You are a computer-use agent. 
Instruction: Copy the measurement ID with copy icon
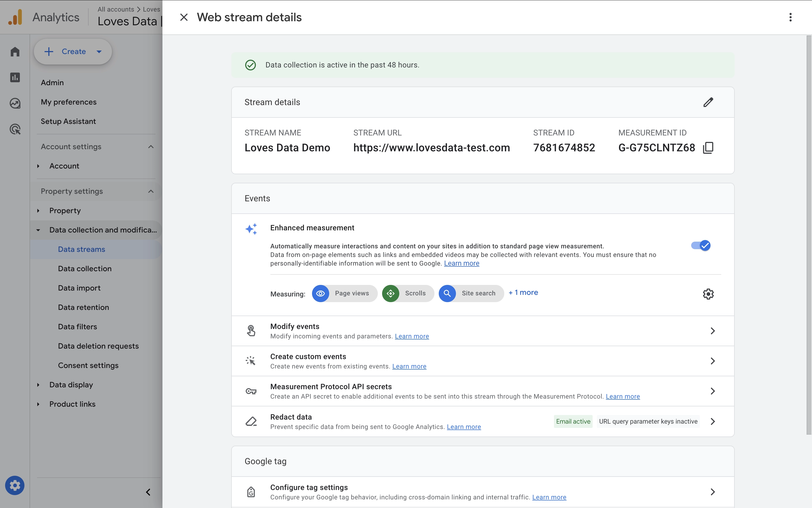[x=708, y=148]
